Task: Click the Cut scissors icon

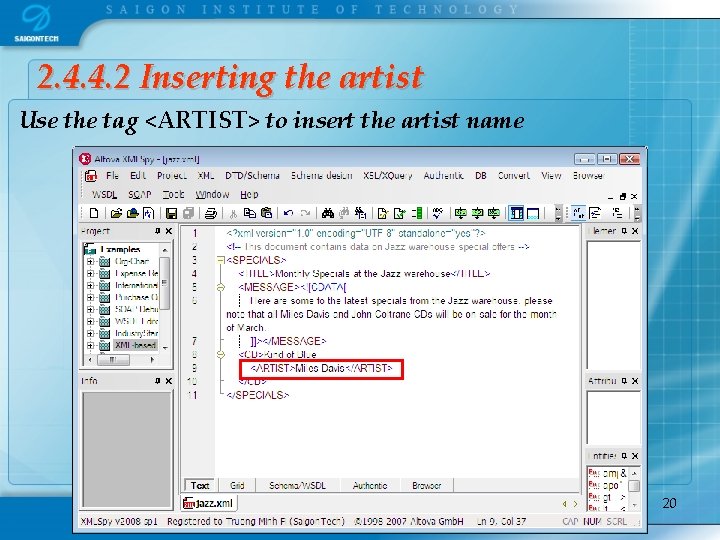Action: pyautogui.click(x=233, y=213)
